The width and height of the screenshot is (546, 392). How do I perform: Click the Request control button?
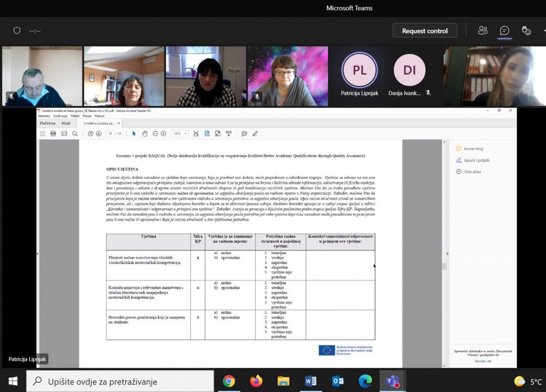[424, 30]
